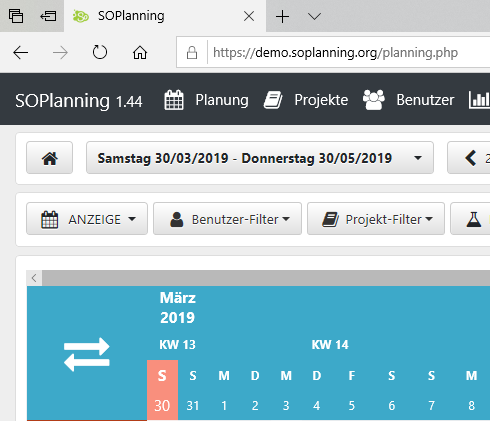Click the home button in planning toolbar
The image size is (490, 421).
click(x=49, y=158)
